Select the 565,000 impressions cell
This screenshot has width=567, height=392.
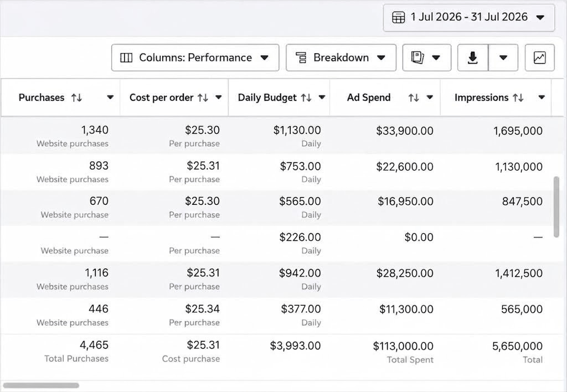[x=522, y=309]
